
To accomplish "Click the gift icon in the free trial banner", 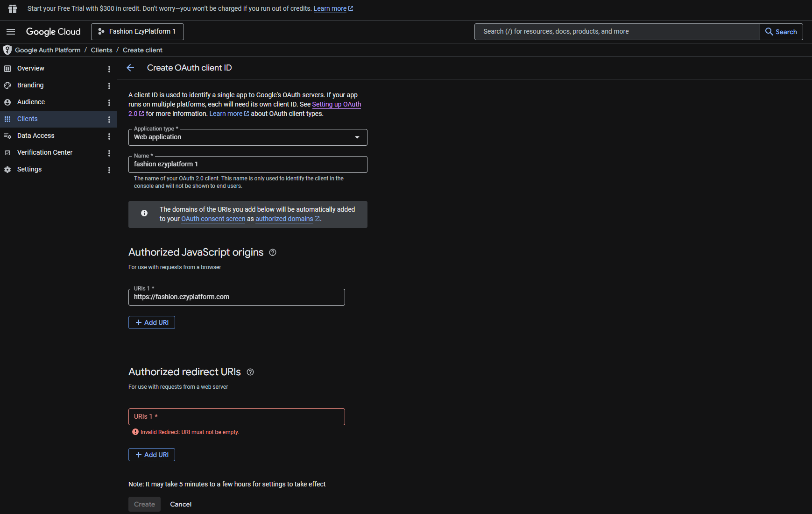I will point(13,9).
